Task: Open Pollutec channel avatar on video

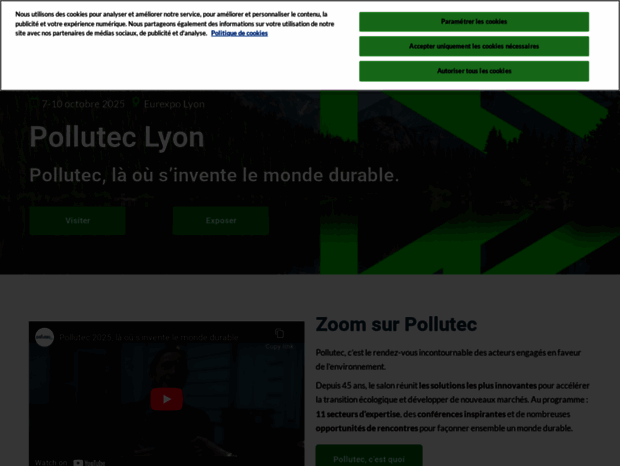Action: (x=44, y=337)
